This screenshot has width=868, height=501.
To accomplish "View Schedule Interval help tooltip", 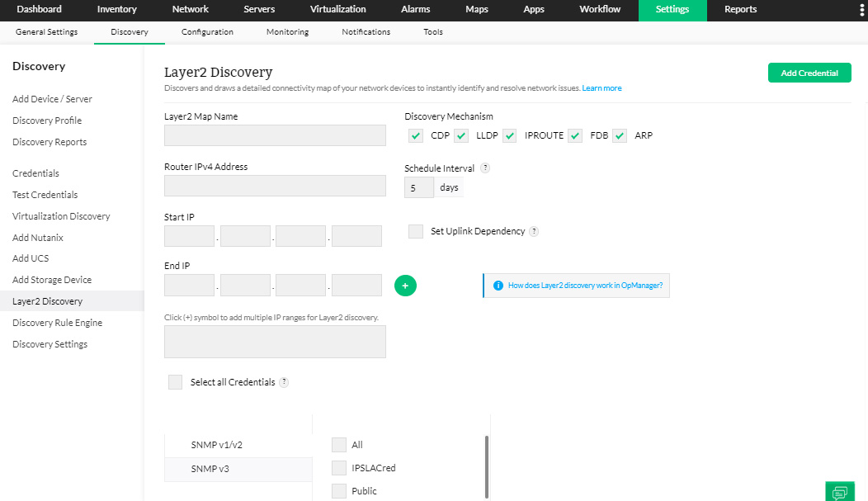I will click(x=484, y=168).
